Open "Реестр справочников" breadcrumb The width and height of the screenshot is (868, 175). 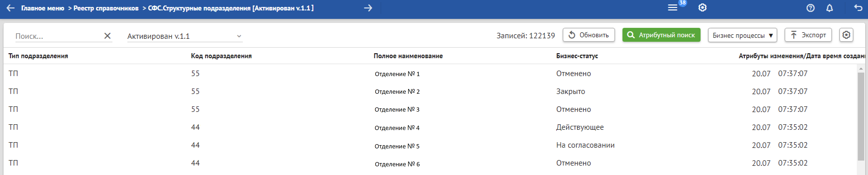(106, 8)
